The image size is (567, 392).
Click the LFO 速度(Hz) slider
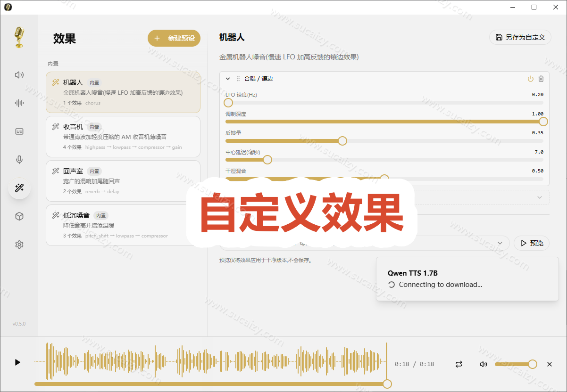(x=384, y=103)
